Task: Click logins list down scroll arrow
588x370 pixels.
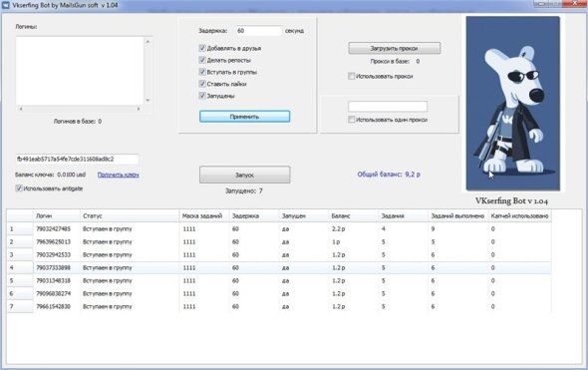Action: [x=147, y=100]
